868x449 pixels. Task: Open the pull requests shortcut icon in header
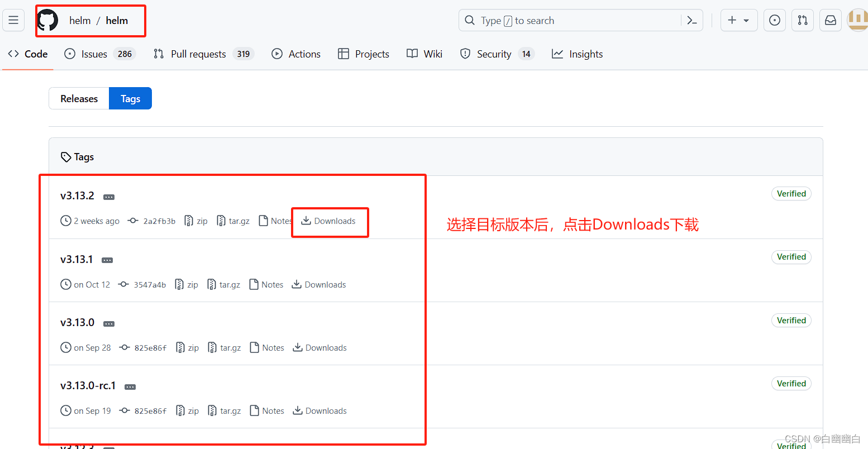pyautogui.click(x=803, y=20)
